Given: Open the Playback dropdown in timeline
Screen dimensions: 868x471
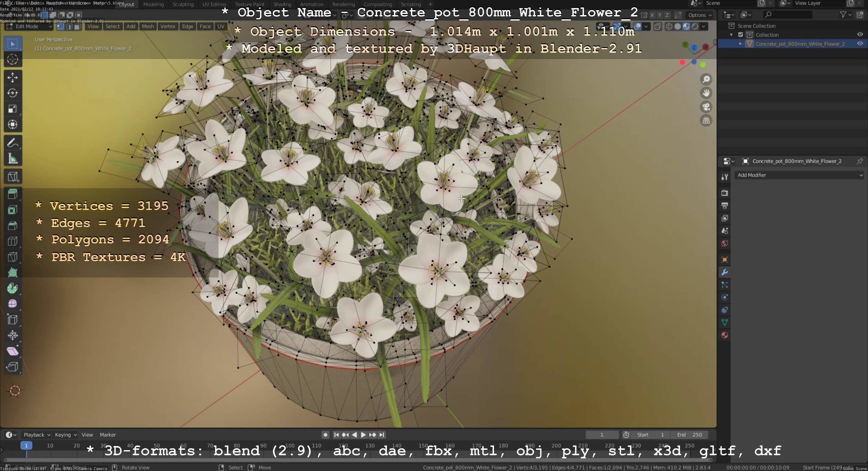Looking at the screenshot, I should tap(37, 435).
